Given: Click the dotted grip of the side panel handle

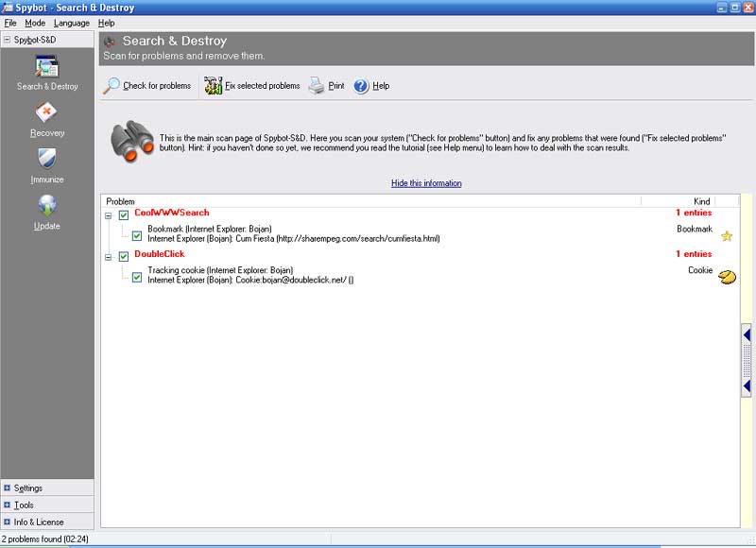Looking at the screenshot, I should pyautogui.click(x=747, y=361).
